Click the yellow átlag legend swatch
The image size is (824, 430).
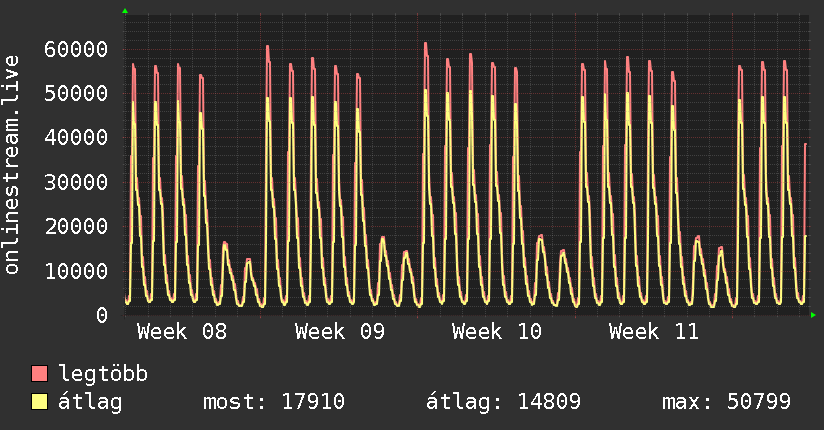(x=39, y=401)
